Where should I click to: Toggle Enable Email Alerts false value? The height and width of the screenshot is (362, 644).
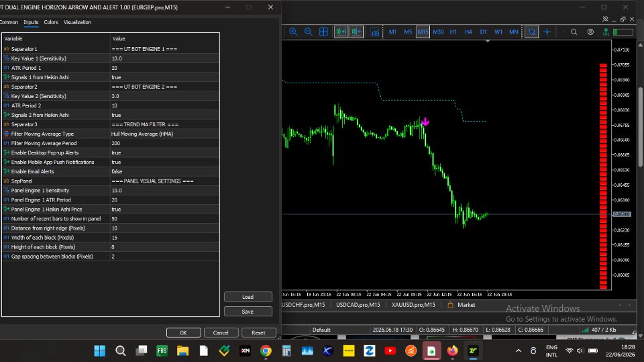tap(165, 171)
